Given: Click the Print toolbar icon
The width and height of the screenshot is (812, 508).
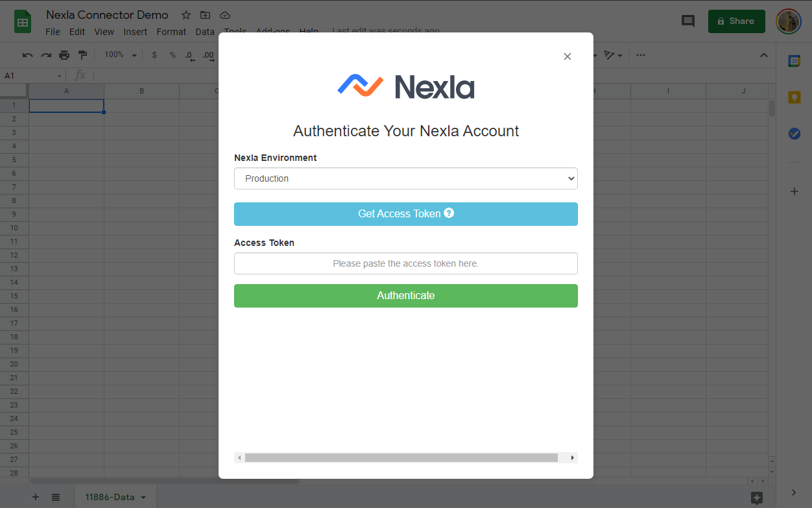Looking at the screenshot, I should click(64, 55).
